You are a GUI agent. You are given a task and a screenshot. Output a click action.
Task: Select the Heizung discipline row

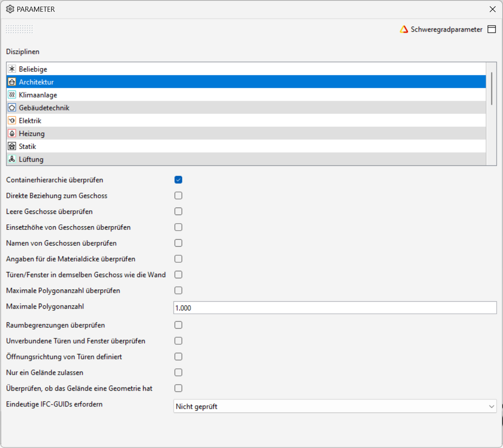(246, 133)
